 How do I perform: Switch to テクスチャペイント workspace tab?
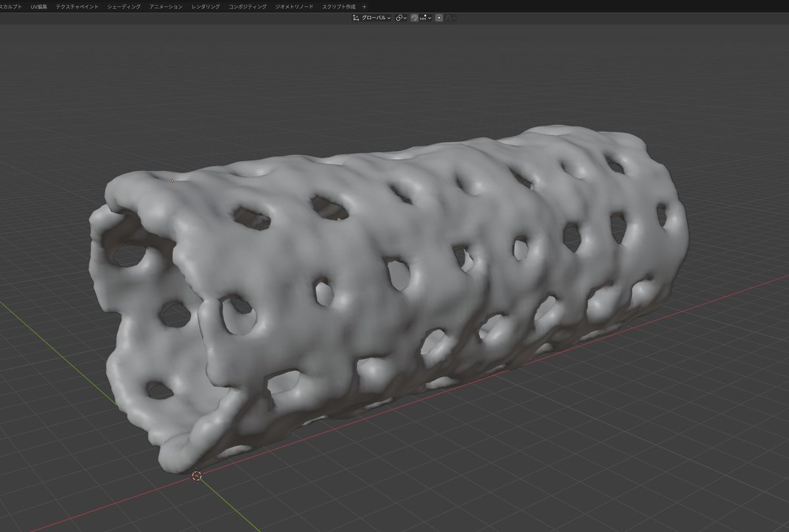[77, 6]
